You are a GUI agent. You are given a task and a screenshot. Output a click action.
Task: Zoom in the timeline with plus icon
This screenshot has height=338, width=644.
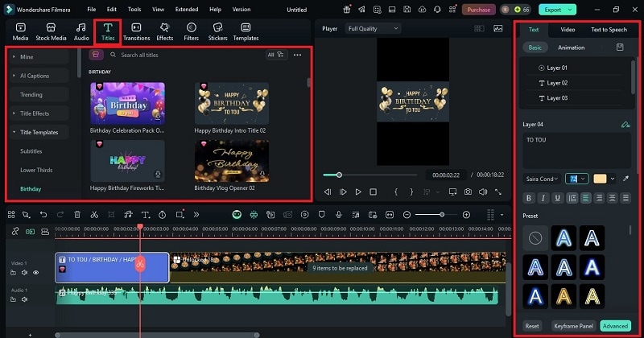tap(466, 214)
